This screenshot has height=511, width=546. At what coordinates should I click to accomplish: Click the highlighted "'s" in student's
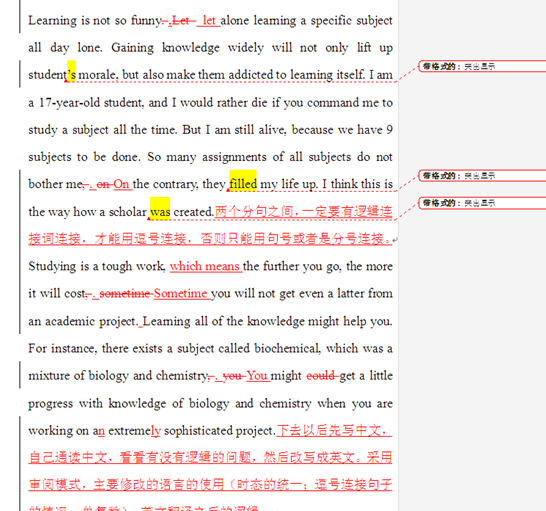click(x=71, y=72)
